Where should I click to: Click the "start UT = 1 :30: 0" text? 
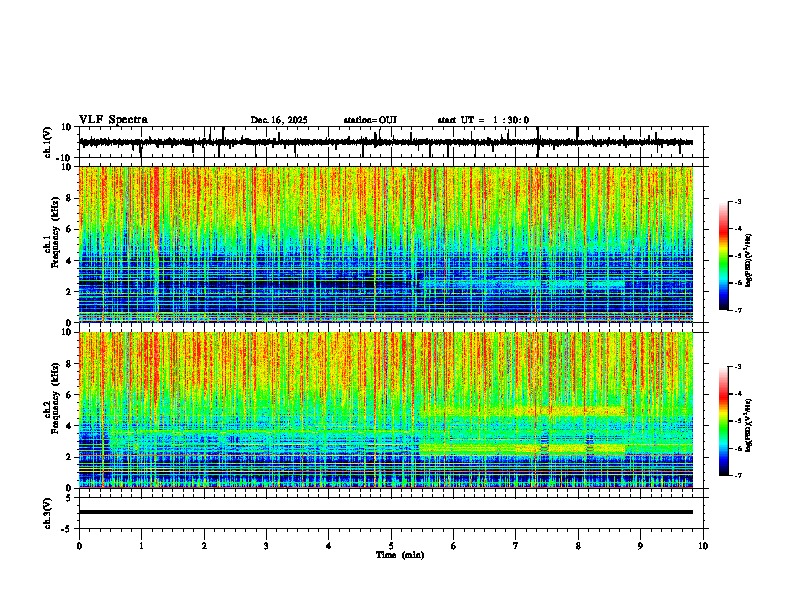(483, 120)
